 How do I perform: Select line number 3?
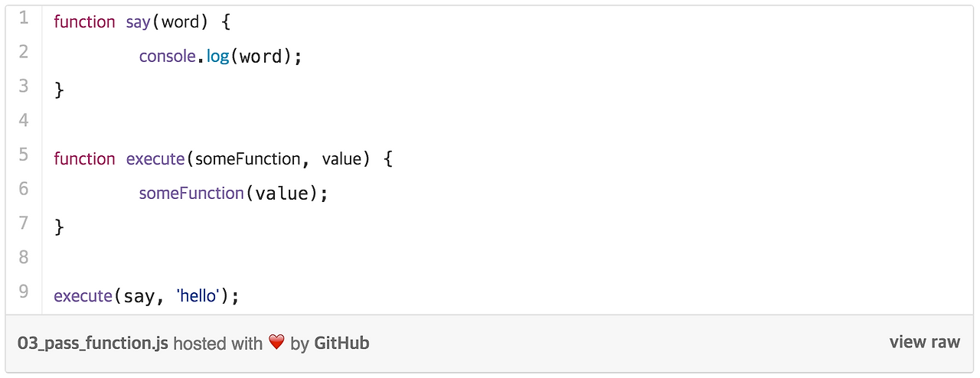[x=24, y=86]
